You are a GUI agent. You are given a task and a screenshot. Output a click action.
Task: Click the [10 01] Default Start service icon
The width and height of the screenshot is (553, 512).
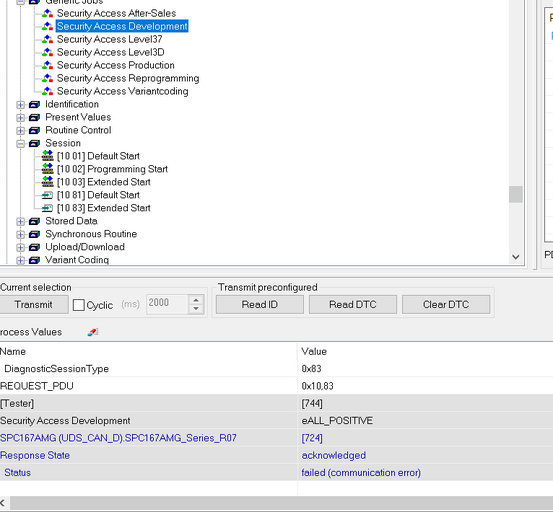tap(47, 156)
